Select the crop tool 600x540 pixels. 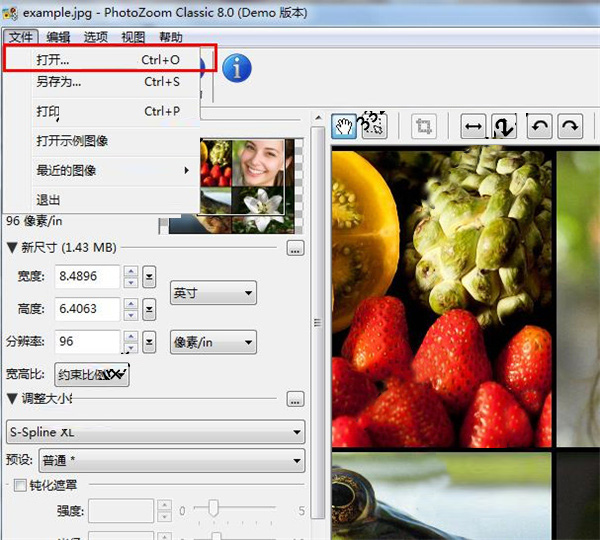[x=424, y=126]
